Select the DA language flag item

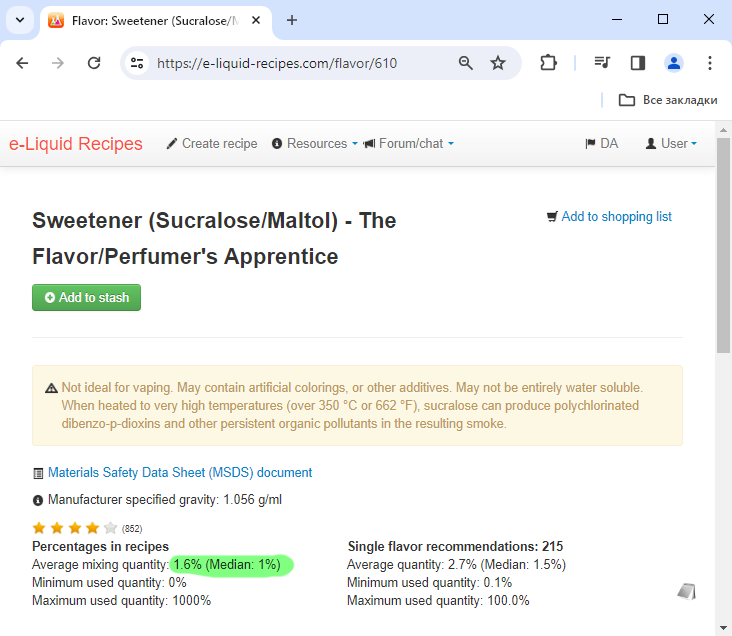(602, 143)
